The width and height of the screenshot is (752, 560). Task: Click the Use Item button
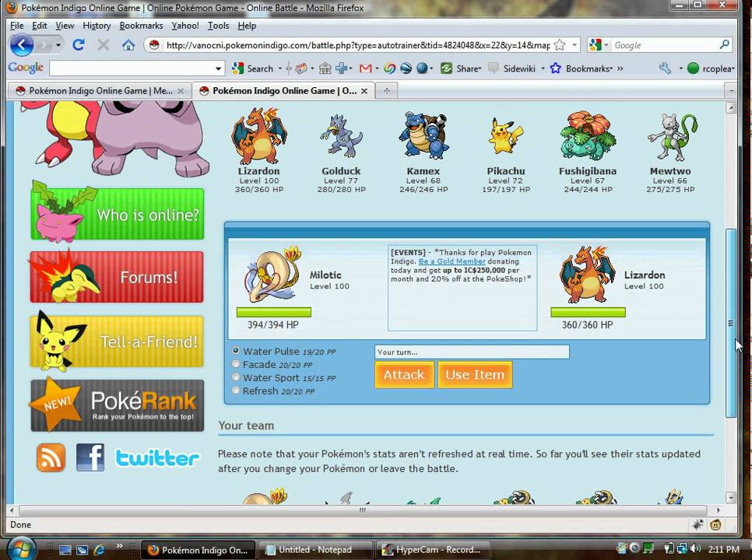(x=475, y=375)
